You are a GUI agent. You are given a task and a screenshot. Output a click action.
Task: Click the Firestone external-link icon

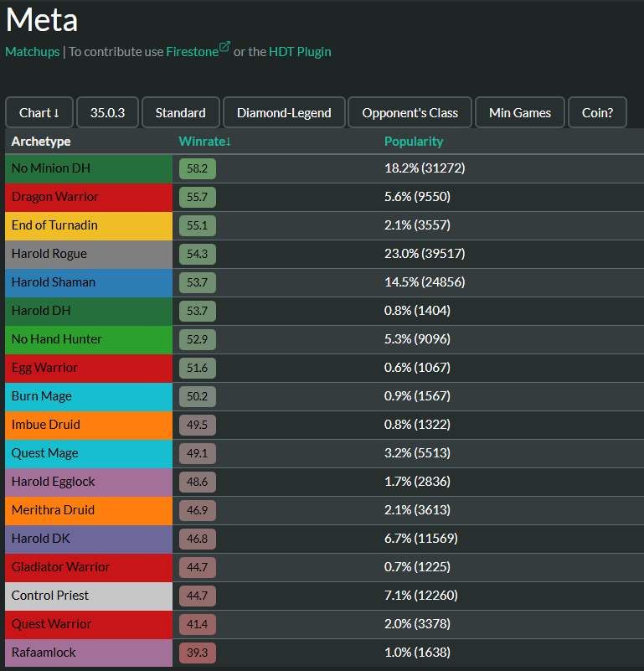coord(224,46)
